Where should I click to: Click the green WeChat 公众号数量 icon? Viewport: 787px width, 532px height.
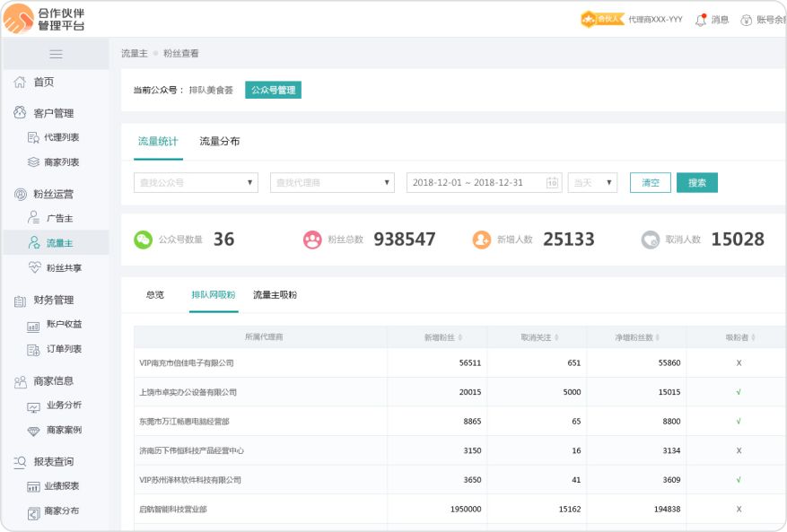143,240
